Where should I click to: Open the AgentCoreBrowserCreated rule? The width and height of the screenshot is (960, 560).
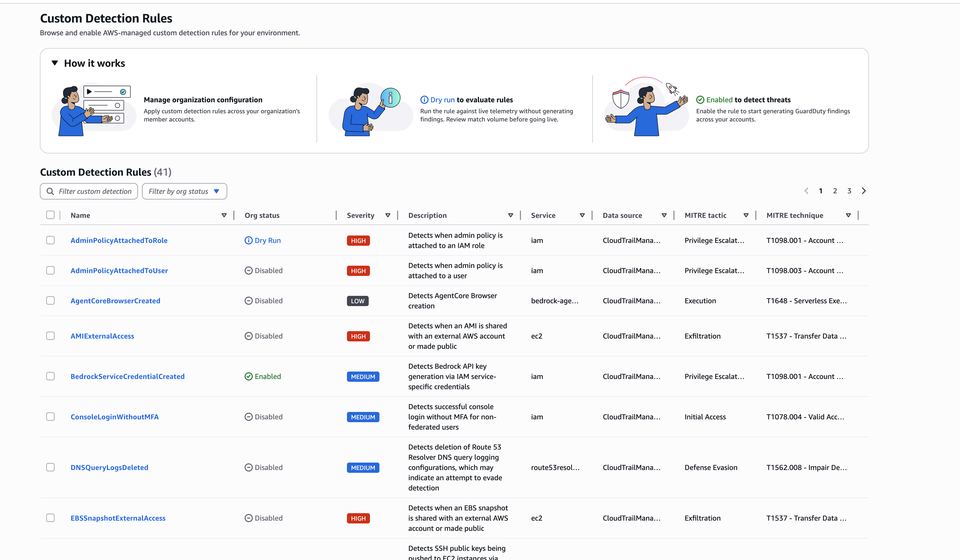[115, 301]
